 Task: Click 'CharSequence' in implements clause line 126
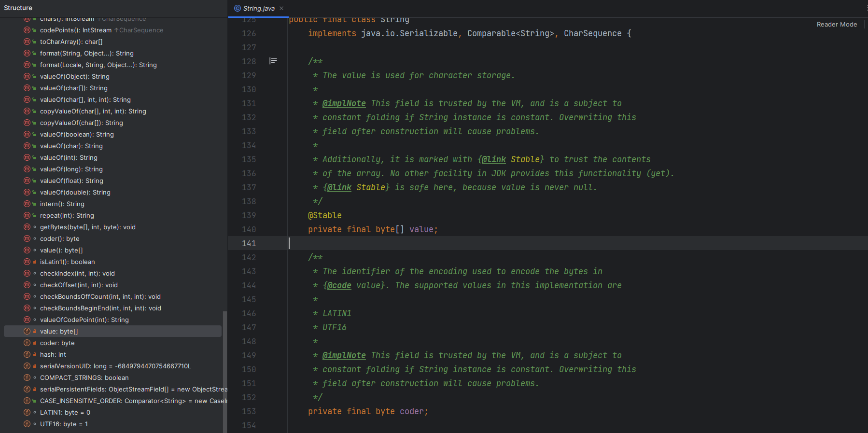click(x=593, y=33)
